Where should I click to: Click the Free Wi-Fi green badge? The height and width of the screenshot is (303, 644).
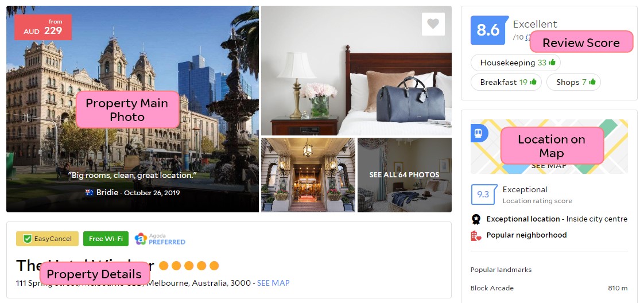coord(106,239)
